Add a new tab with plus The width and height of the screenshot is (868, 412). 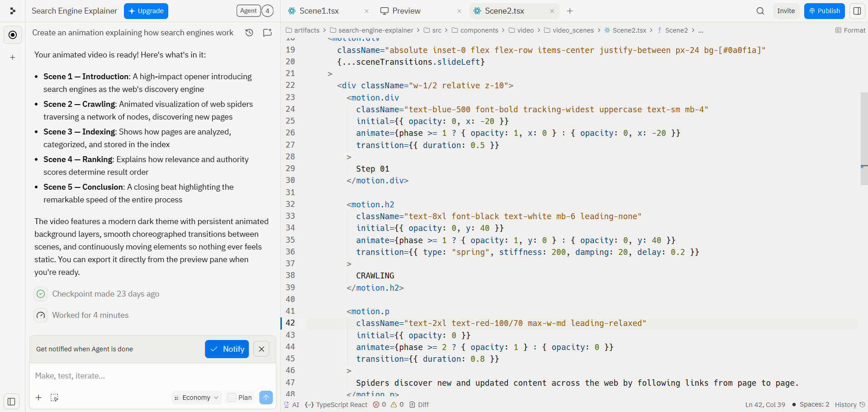570,11
